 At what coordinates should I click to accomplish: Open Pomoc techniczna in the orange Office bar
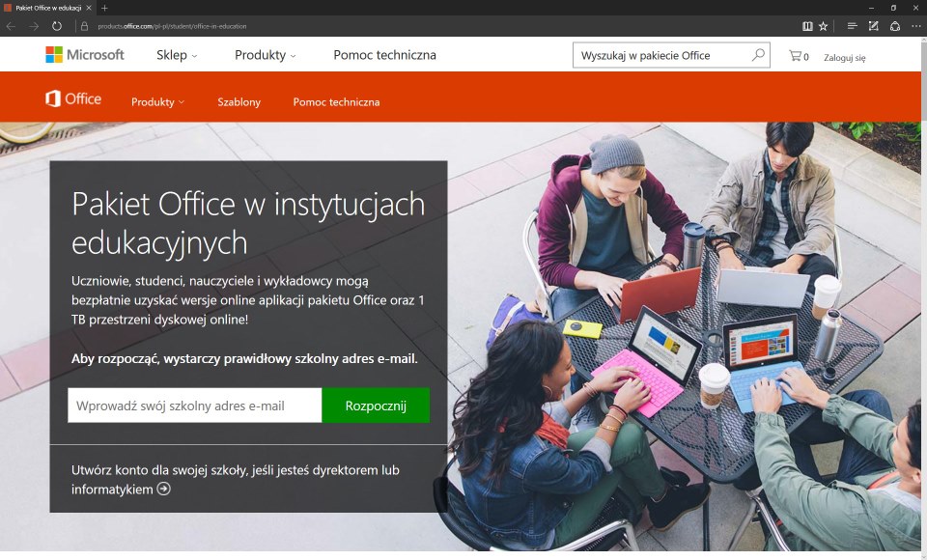point(336,101)
